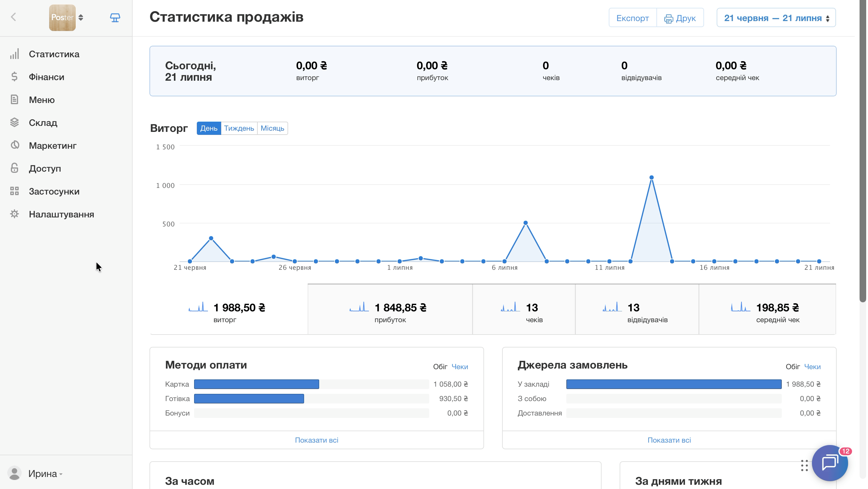Switch revenue chart to Місяць
The height and width of the screenshot is (489, 868).
[x=272, y=128]
